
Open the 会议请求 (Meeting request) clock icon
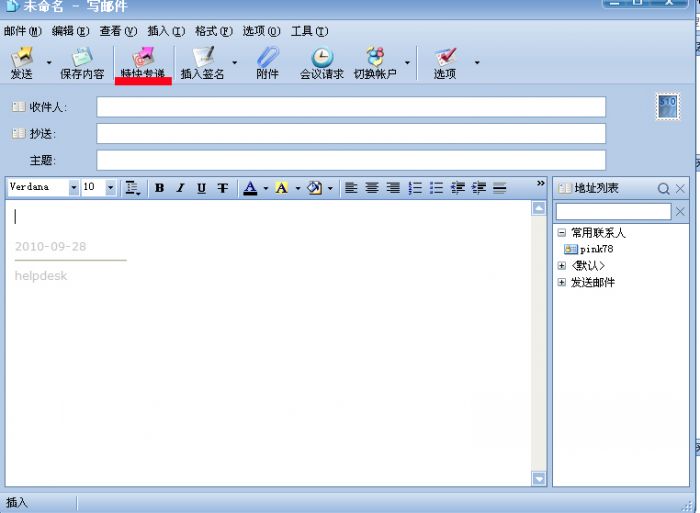pyautogui.click(x=321, y=60)
